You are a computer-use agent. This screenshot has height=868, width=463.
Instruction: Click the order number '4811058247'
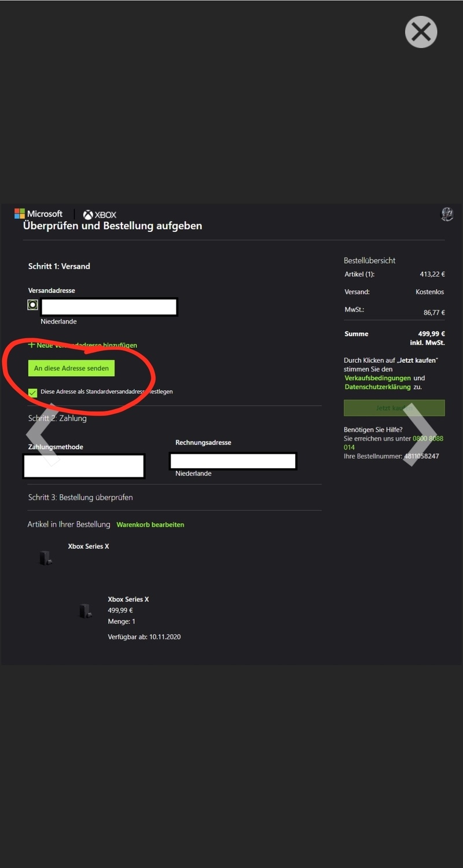(x=421, y=456)
